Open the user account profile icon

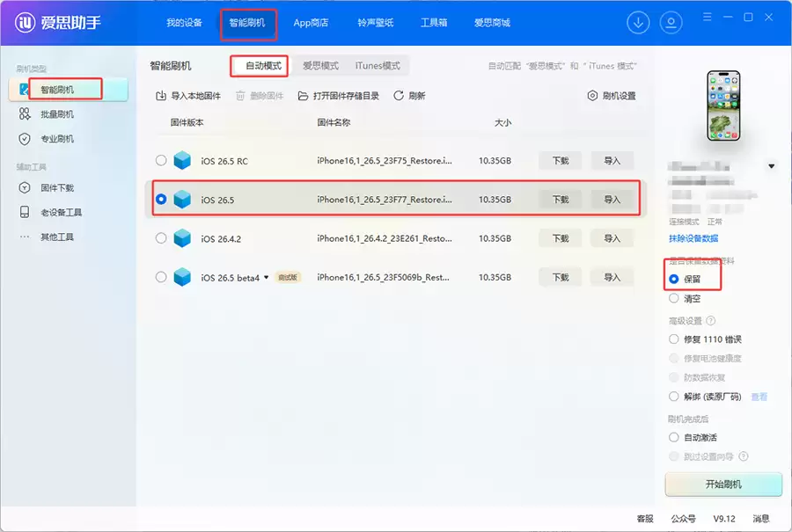tap(671, 23)
